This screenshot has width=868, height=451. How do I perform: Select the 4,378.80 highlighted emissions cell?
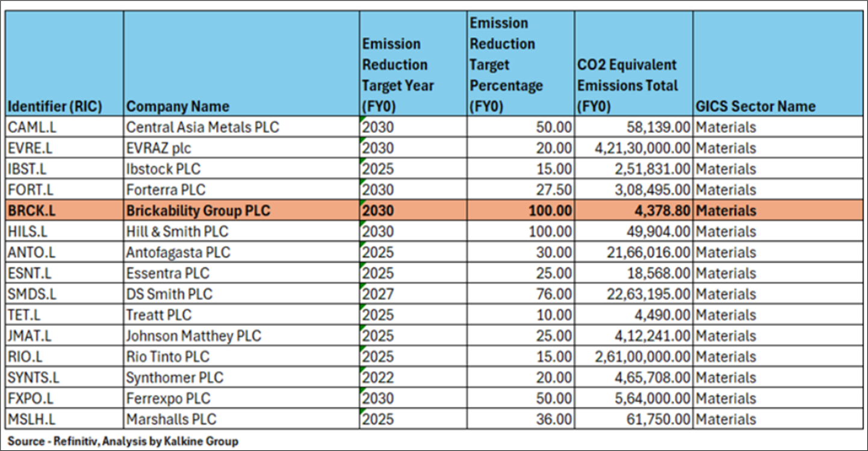tap(634, 211)
